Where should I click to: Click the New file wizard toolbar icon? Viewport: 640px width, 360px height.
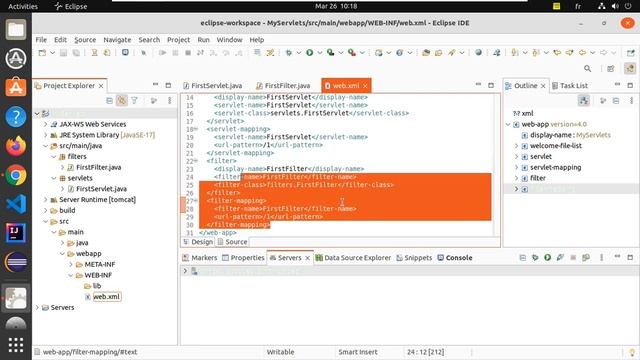(x=42, y=53)
